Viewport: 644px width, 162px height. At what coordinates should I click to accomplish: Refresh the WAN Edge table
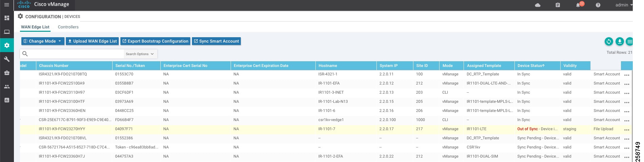tap(609, 41)
